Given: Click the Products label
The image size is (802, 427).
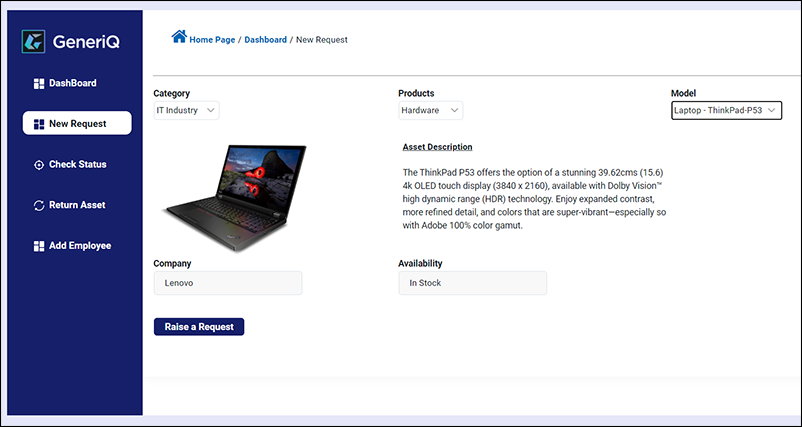Looking at the screenshot, I should coord(416,94).
